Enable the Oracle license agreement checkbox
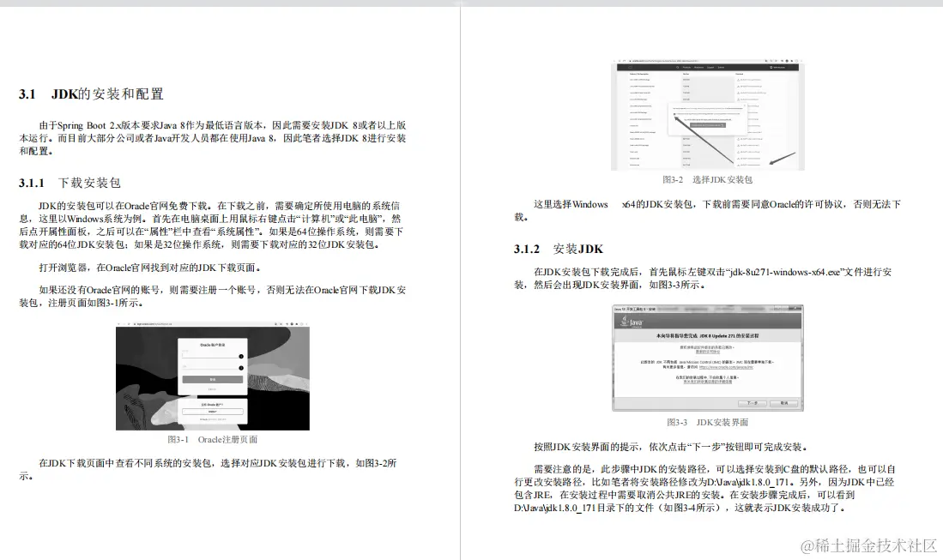The width and height of the screenshot is (943, 560). click(674, 113)
